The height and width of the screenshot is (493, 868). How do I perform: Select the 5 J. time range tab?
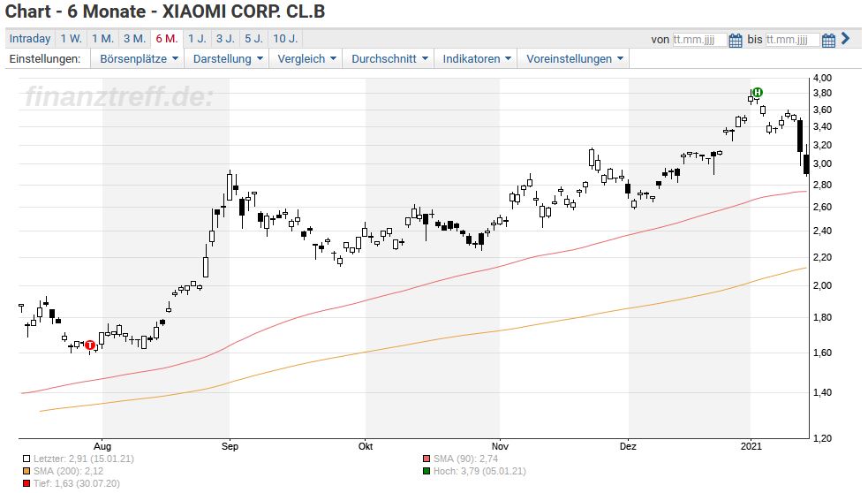[x=254, y=39]
